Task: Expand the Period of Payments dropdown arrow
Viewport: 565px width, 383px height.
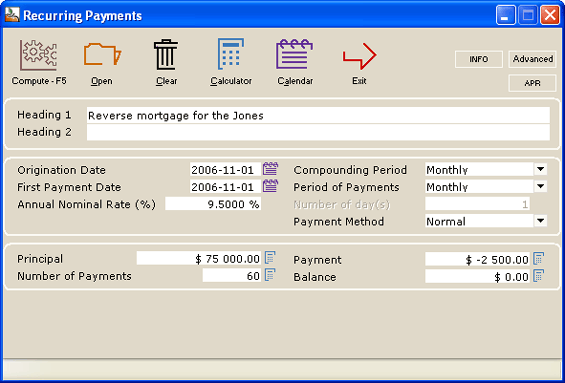Action: pos(540,187)
